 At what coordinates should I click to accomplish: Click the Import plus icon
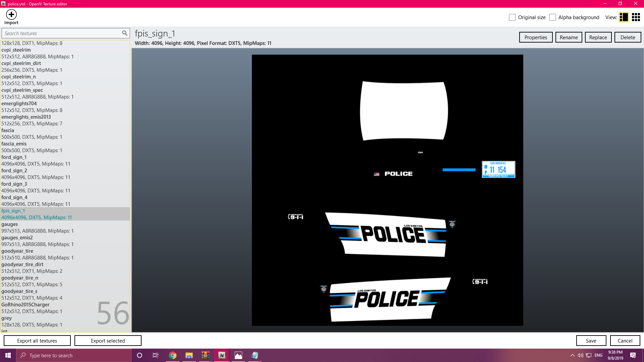pyautogui.click(x=11, y=15)
